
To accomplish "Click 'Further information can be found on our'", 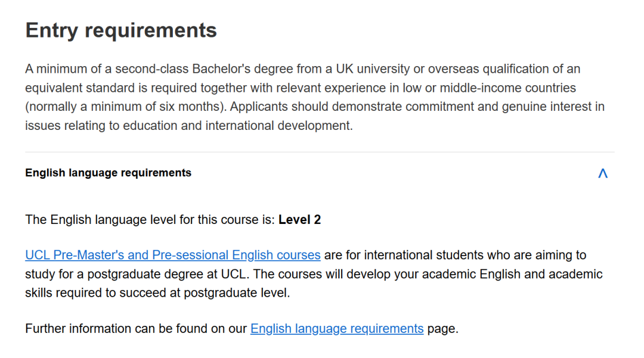I will click(136, 328).
